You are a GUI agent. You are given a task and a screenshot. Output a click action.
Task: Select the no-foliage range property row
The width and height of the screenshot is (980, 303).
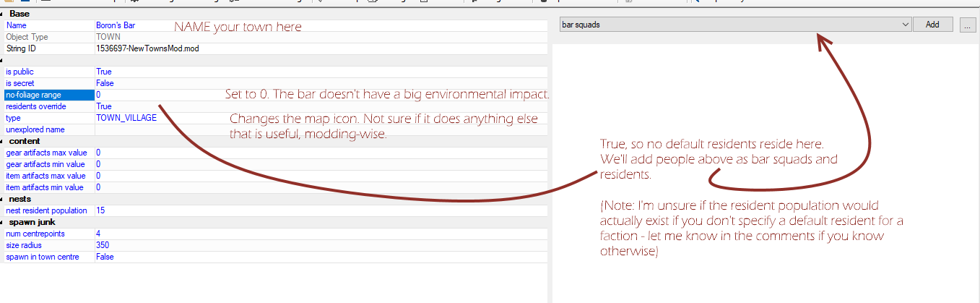(48, 95)
